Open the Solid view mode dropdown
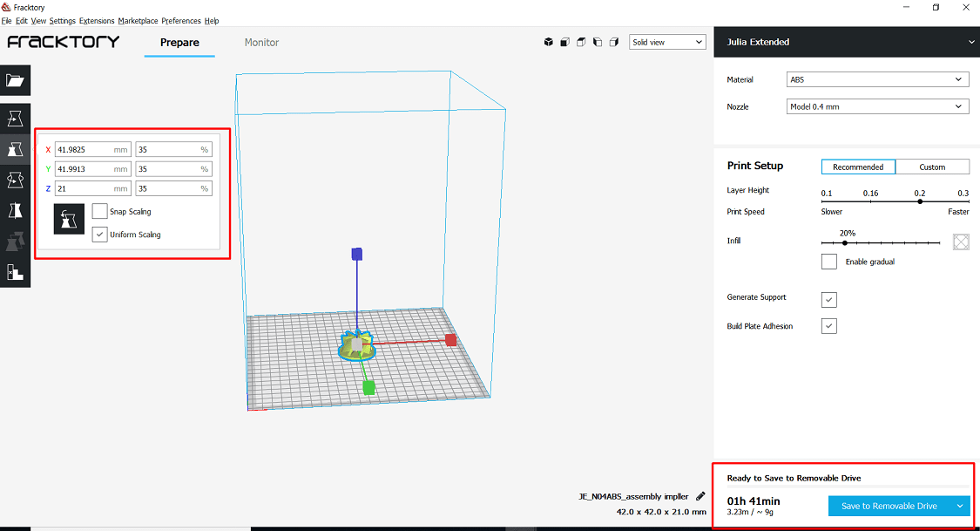Screen dimensions: 980x531 click(x=667, y=42)
